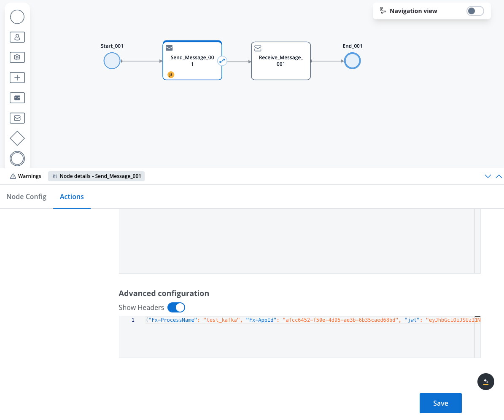Click the End_001 node circle
Image resolution: width=504 pixels, height=420 pixels.
[352, 61]
